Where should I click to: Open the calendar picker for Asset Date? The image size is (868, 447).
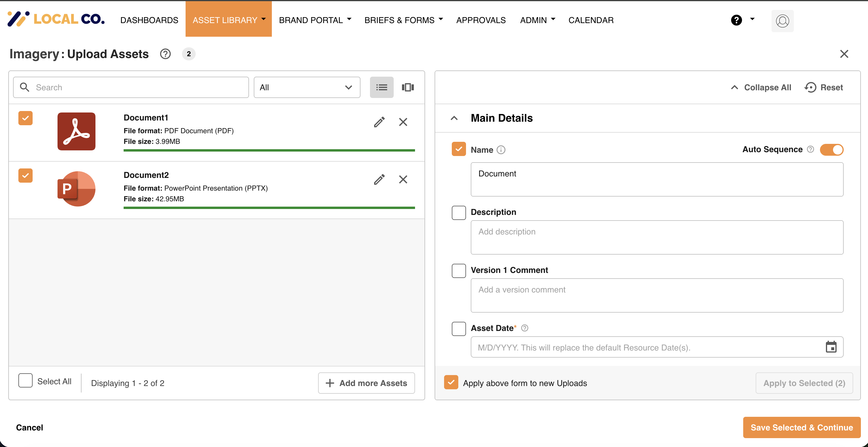pos(831,347)
